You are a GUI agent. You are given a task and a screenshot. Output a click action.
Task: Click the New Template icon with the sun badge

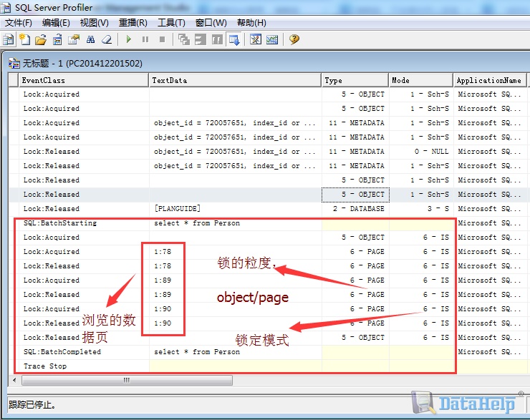click(24, 39)
